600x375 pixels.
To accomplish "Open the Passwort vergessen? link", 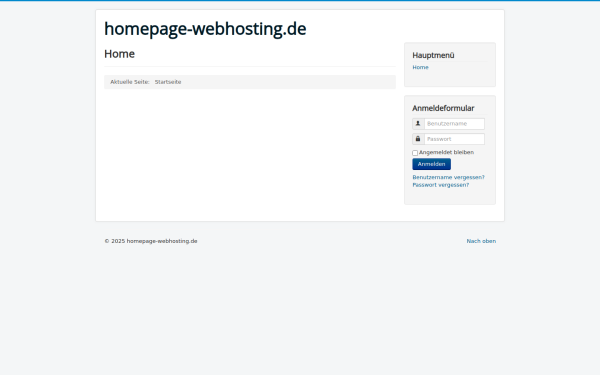I will [x=440, y=185].
